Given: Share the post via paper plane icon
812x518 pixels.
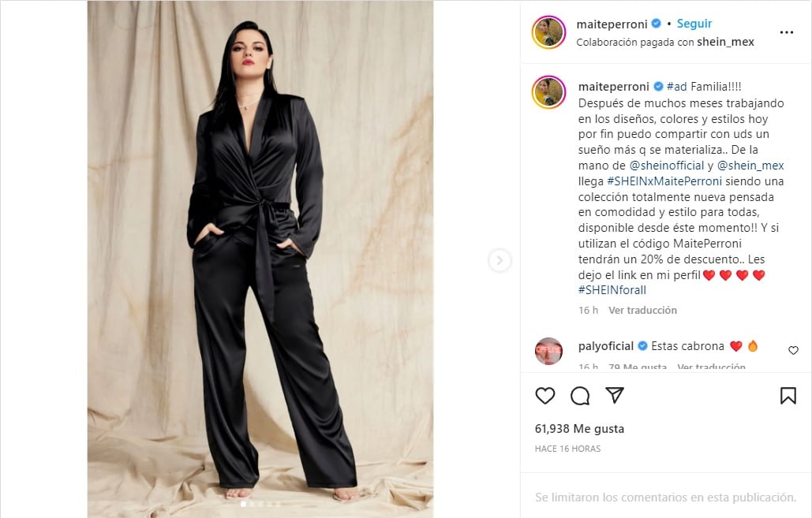Looking at the screenshot, I should click(615, 395).
